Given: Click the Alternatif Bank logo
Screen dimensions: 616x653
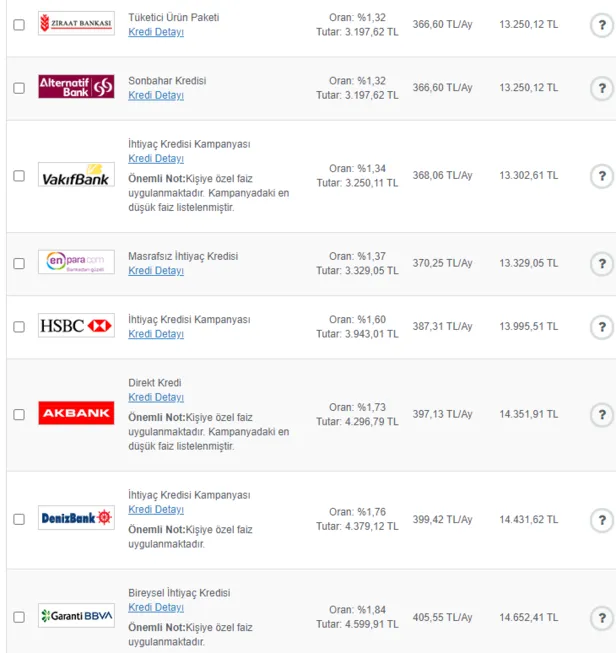Looking at the screenshot, I should pos(76,88).
